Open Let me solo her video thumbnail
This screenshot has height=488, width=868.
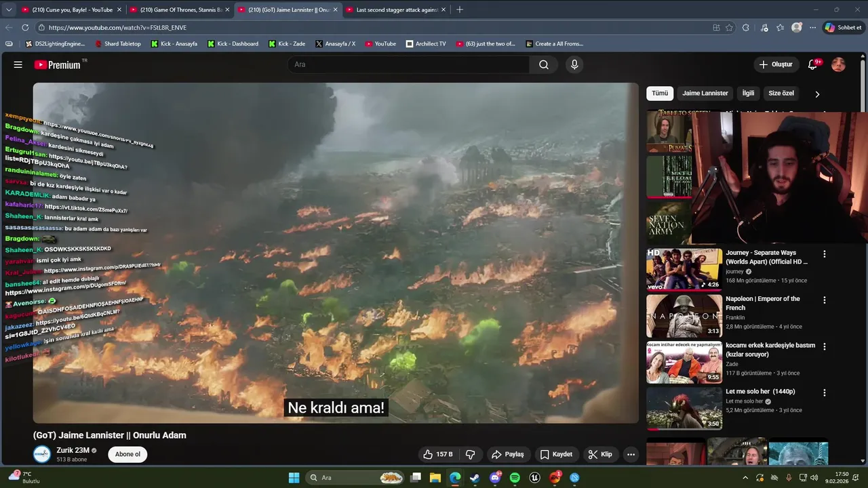tap(684, 408)
